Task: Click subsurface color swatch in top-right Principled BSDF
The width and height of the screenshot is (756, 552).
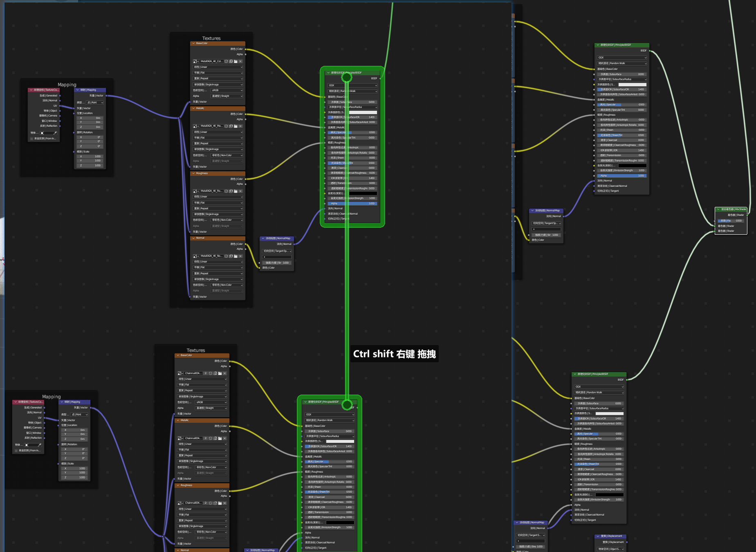Action: [632, 85]
